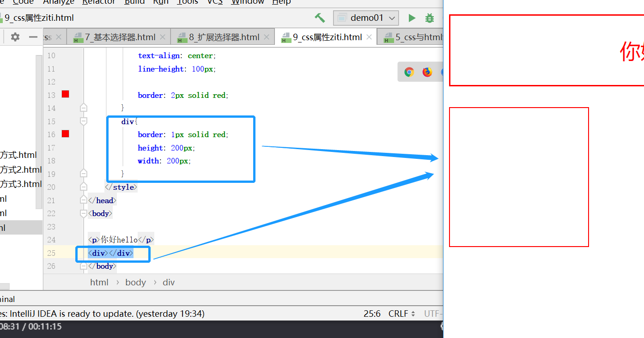Click line number 12 in the gutter

51,82
